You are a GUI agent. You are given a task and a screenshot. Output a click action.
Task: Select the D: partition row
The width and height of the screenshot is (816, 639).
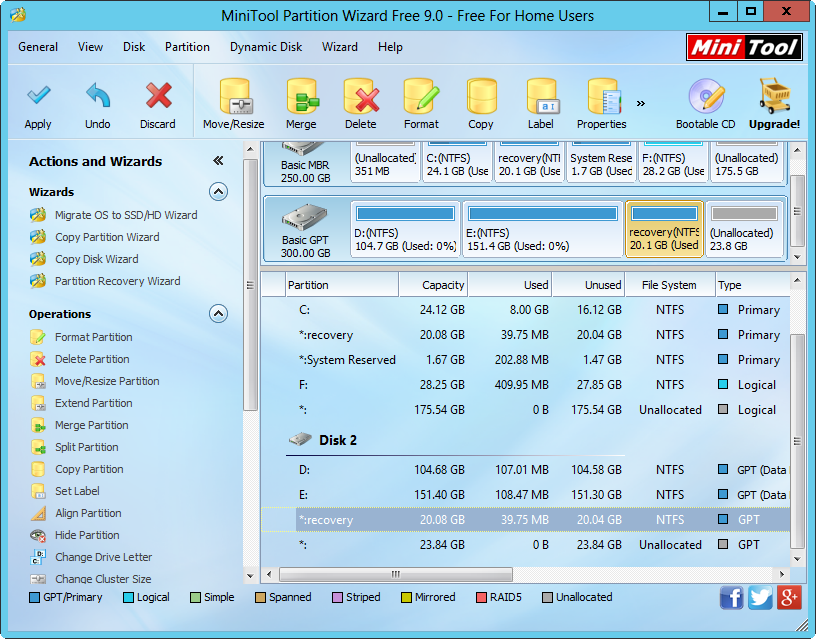[526, 469]
